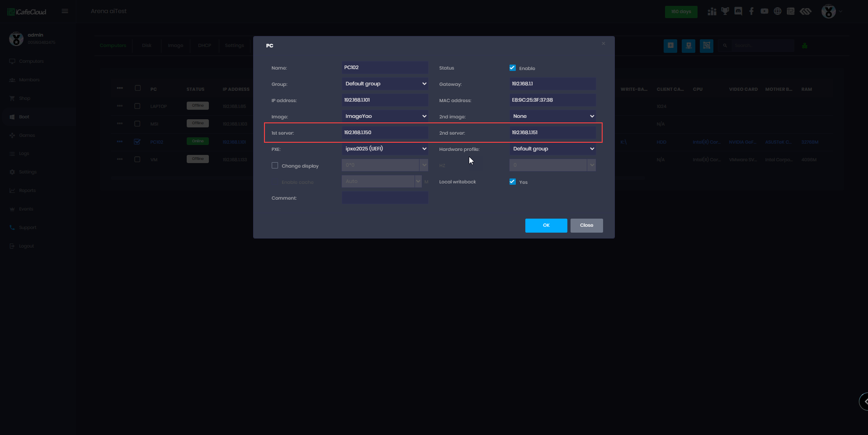868x435 pixels.
Task: Open the PXE dropdown ipxe2025 (UEFI)
Action: coord(385,149)
